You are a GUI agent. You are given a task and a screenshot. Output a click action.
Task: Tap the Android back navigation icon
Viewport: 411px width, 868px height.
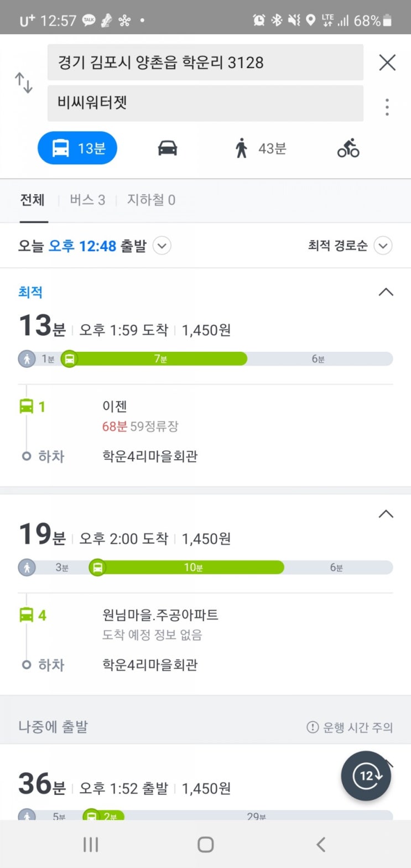point(321,844)
